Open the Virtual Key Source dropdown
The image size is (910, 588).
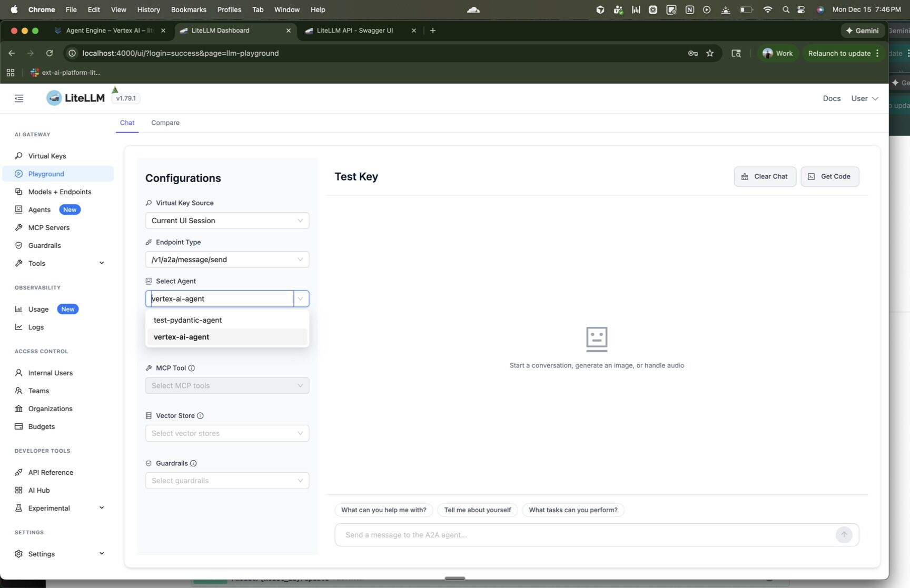(x=227, y=221)
